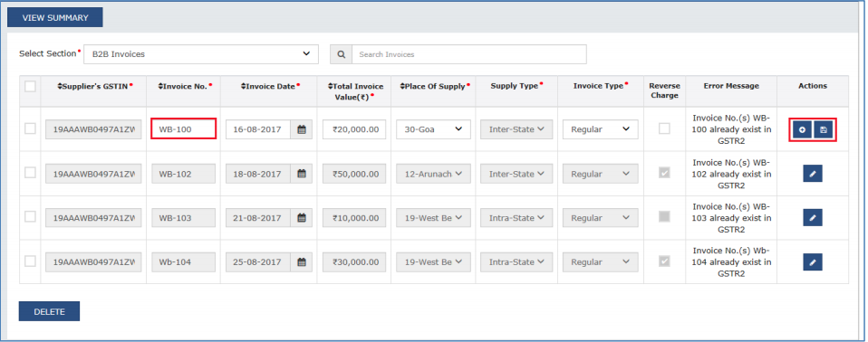Toggle Reverse Charge for WB-103
Viewport: 868px width, 342px height.
[x=664, y=216]
